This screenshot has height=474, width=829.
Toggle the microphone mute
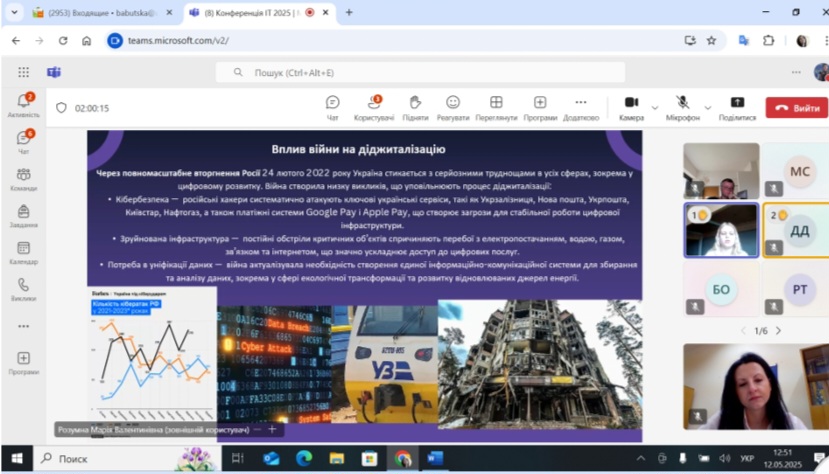tap(682, 105)
